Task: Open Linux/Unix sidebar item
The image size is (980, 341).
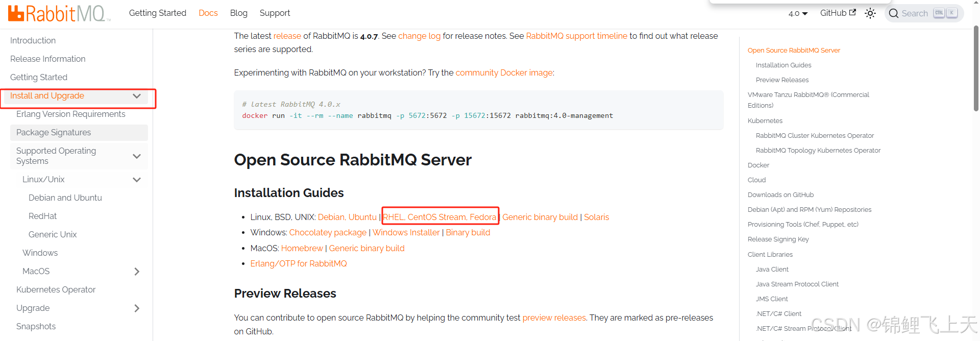Action: (x=43, y=179)
